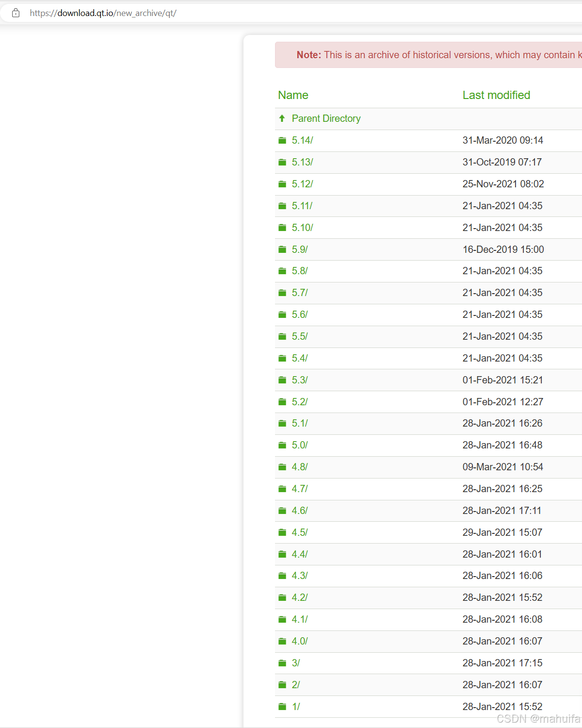Click the folder icon for 4.8/

tap(282, 467)
